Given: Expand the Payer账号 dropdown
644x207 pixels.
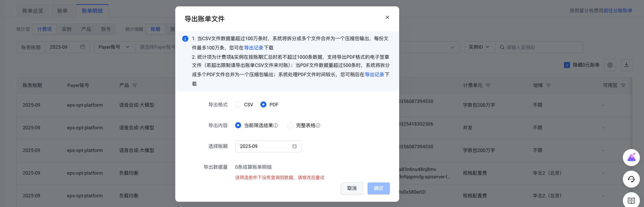Looking at the screenshot, I should coord(114,47).
